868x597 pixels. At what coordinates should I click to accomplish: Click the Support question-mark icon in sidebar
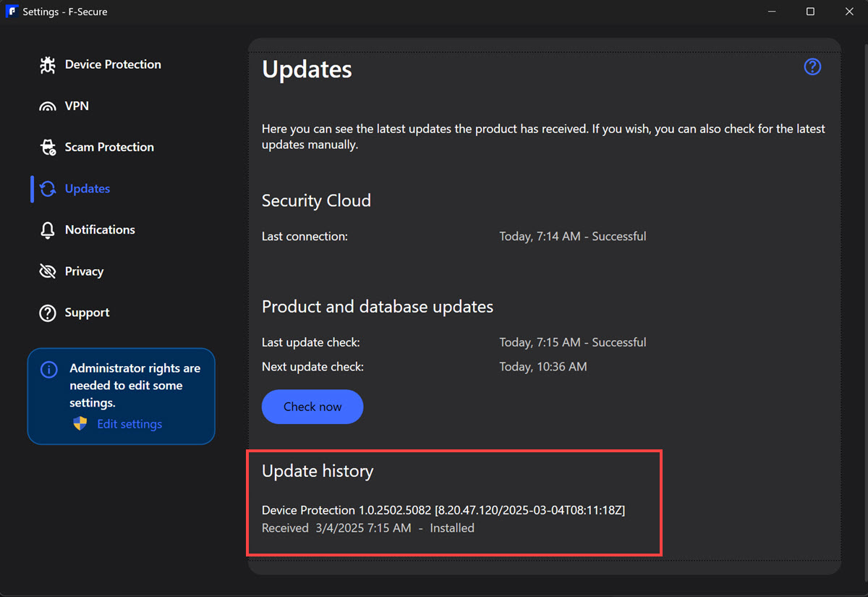pyautogui.click(x=48, y=313)
